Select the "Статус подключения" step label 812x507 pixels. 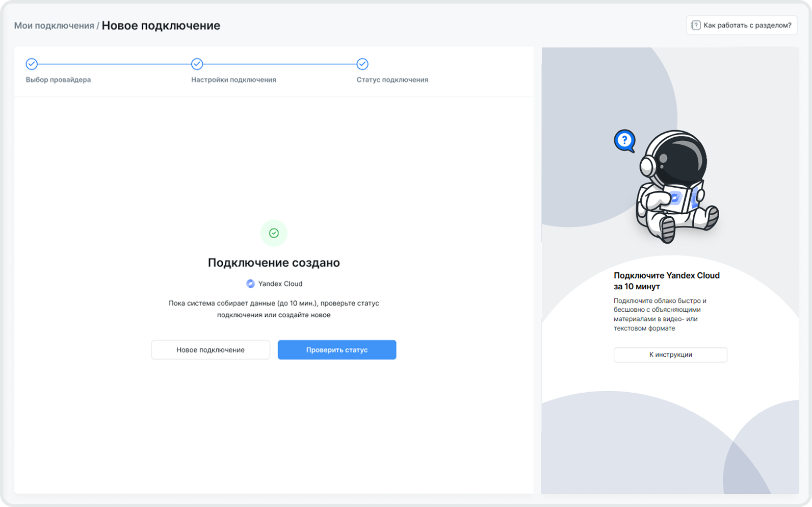click(x=392, y=80)
